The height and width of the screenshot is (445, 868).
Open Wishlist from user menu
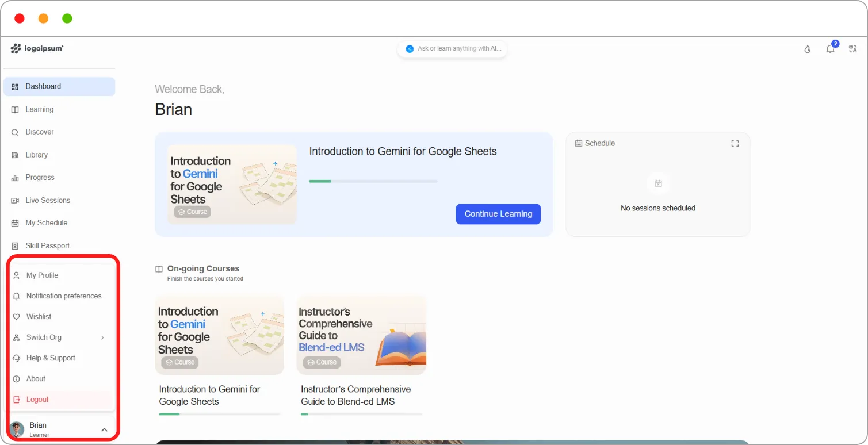[x=60, y=317]
